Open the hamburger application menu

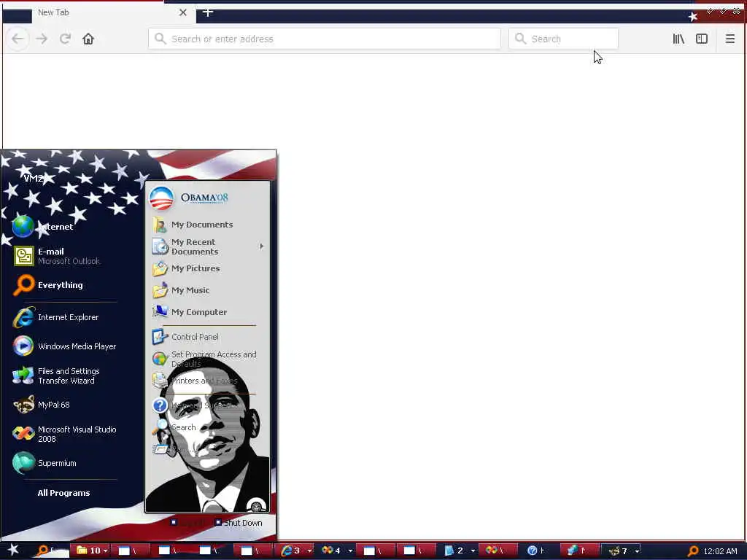tap(729, 39)
